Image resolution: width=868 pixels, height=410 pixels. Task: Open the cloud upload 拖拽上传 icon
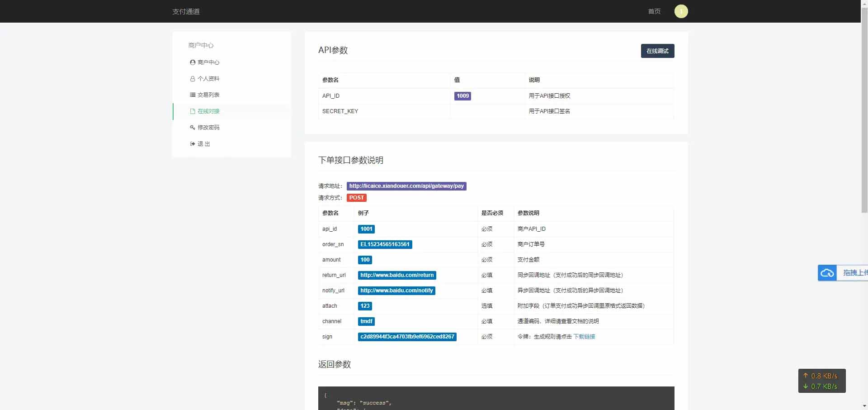828,273
